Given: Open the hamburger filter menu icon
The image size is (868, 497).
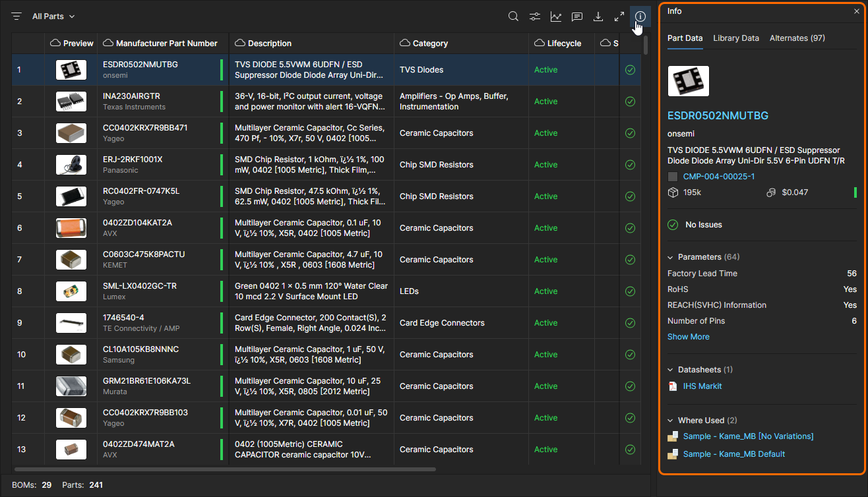Looking at the screenshot, I should click(x=16, y=16).
